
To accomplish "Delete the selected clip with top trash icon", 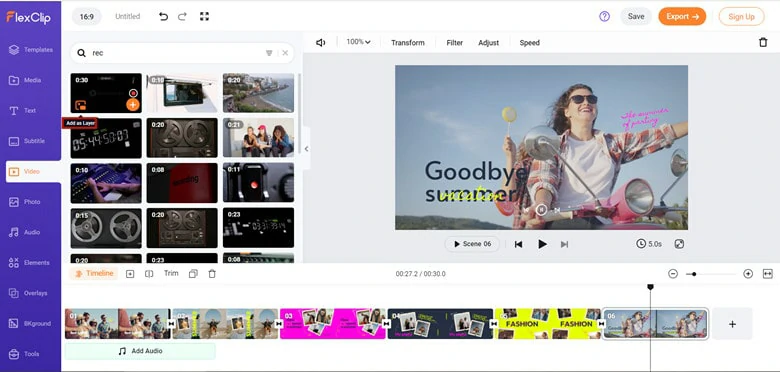I will click(763, 43).
